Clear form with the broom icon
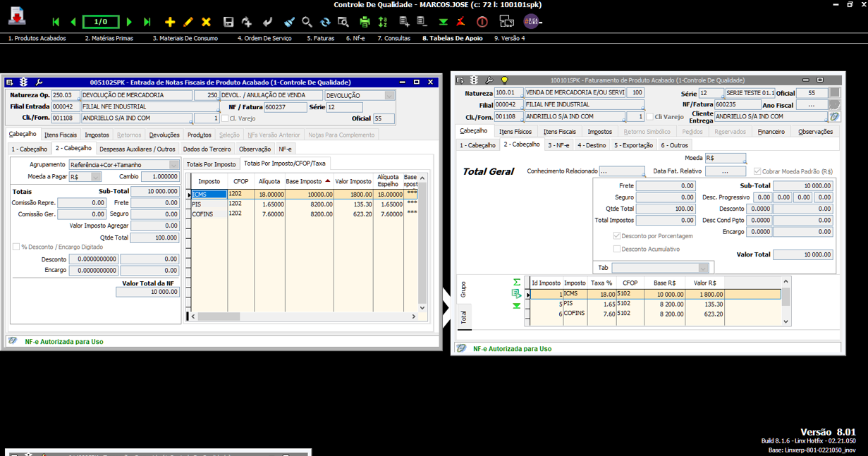Image resolution: width=868 pixels, height=456 pixels. [x=289, y=22]
